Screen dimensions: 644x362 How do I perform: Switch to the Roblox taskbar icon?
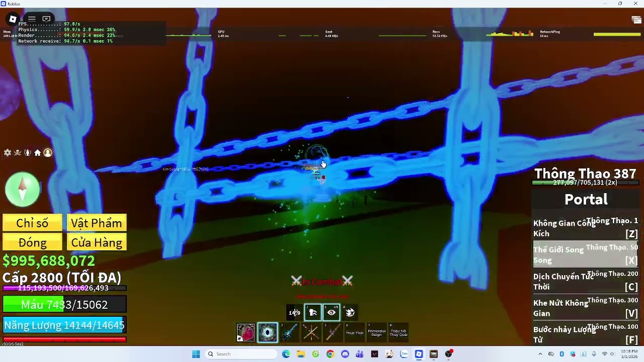(x=419, y=354)
